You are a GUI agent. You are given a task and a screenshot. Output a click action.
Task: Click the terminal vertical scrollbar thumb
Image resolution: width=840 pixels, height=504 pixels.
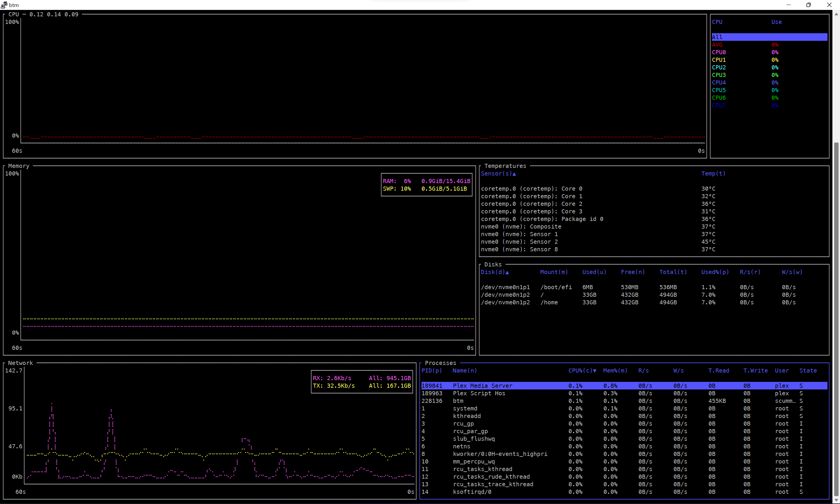[x=836, y=319]
